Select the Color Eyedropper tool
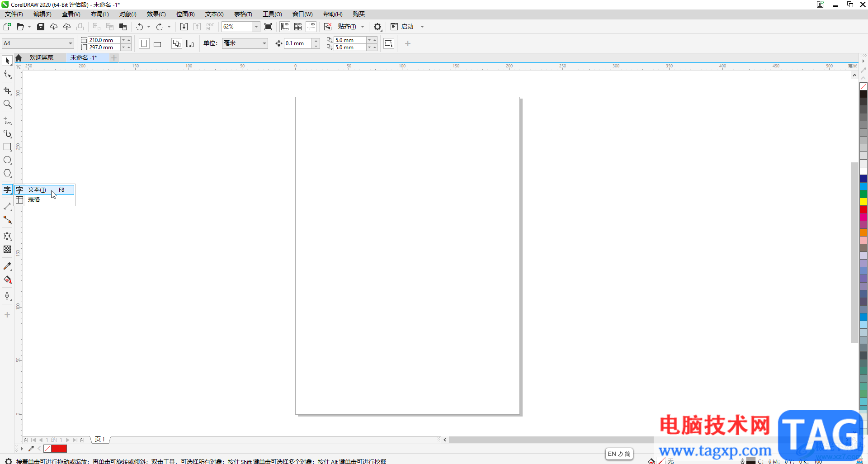This screenshot has width=868, height=464. click(x=7, y=266)
